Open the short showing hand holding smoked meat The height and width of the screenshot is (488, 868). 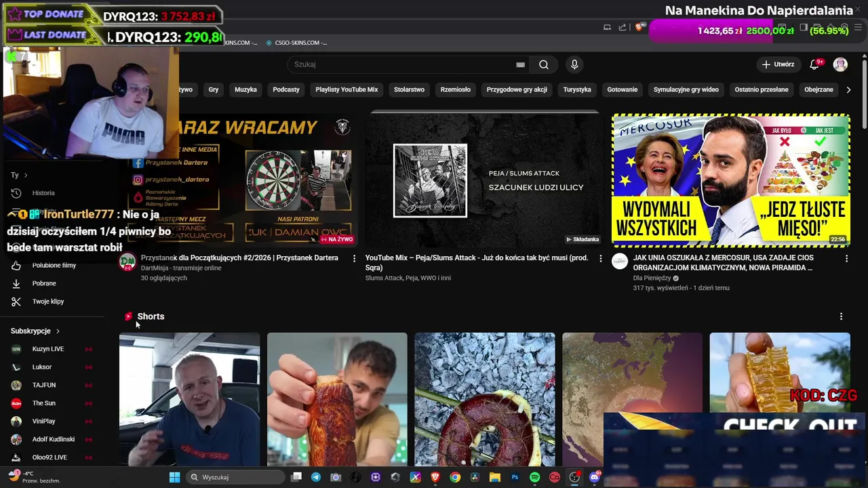tap(337, 399)
